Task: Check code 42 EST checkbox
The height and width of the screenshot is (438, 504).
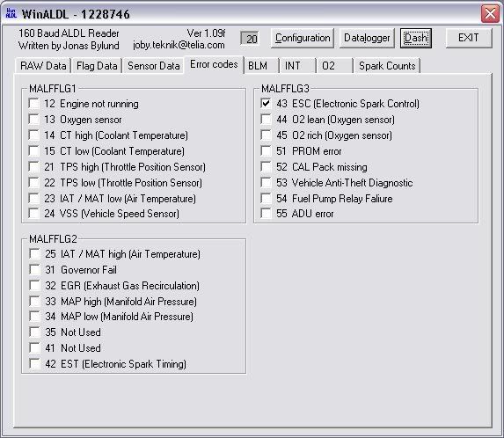Action: [x=34, y=364]
